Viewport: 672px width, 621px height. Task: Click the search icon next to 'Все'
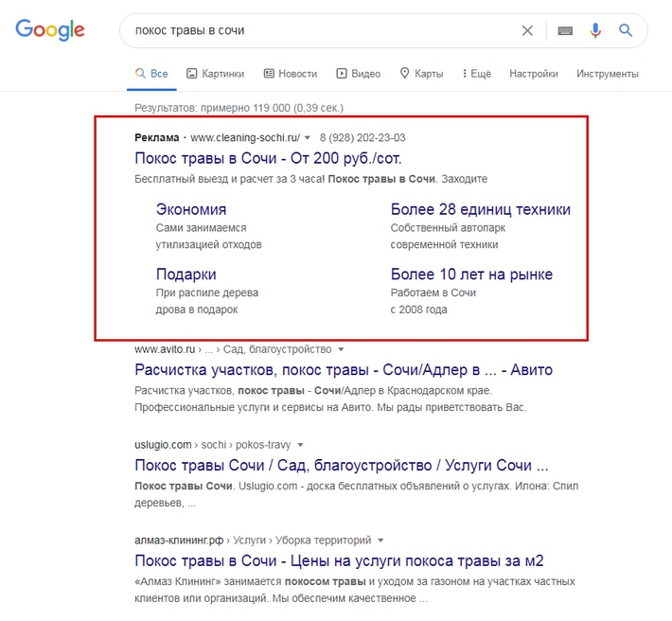pyautogui.click(x=140, y=73)
